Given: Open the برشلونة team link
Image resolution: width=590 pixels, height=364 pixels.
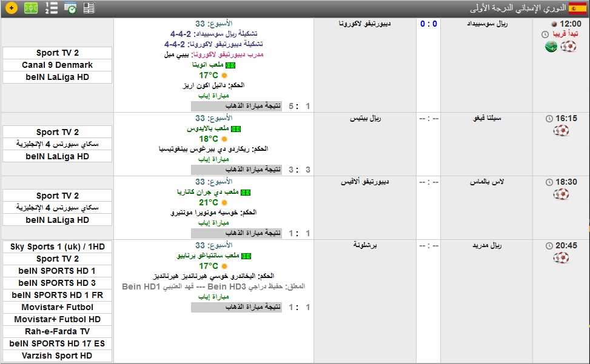Looking at the screenshot, I should tap(365, 245).
